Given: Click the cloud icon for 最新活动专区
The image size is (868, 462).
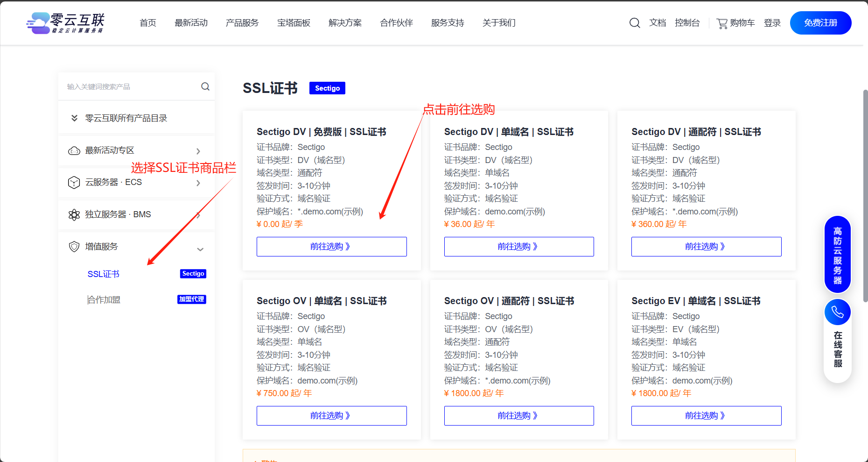Looking at the screenshot, I should click(x=74, y=150).
